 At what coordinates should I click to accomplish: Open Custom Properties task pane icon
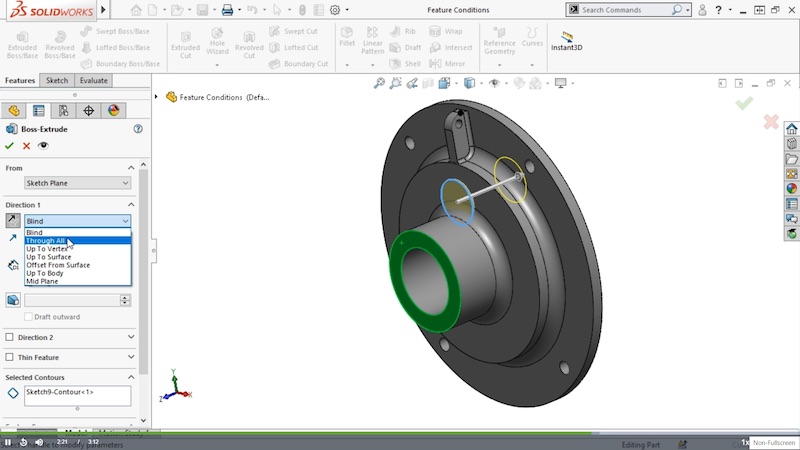[x=791, y=204]
